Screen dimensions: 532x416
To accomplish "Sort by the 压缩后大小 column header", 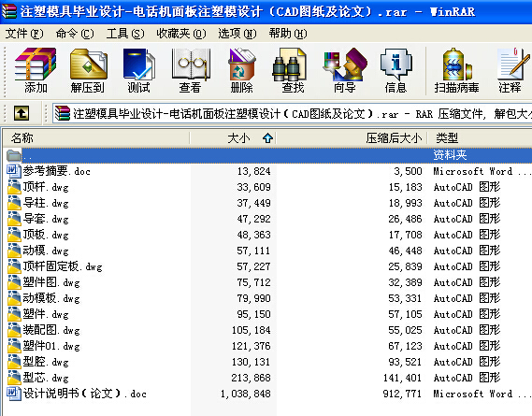I will pyautogui.click(x=352, y=138).
